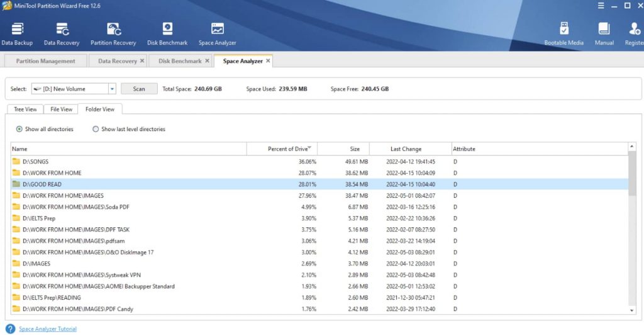Sort by Percent of Drive column
Image resolution: width=644 pixels, height=335 pixels.
pos(282,149)
